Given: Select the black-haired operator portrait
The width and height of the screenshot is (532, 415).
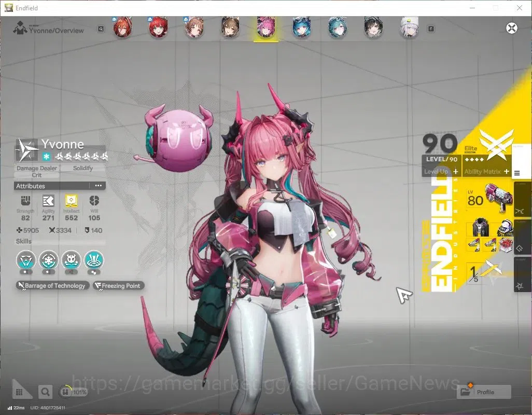Looking at the screenshot, I should point(373,27).
